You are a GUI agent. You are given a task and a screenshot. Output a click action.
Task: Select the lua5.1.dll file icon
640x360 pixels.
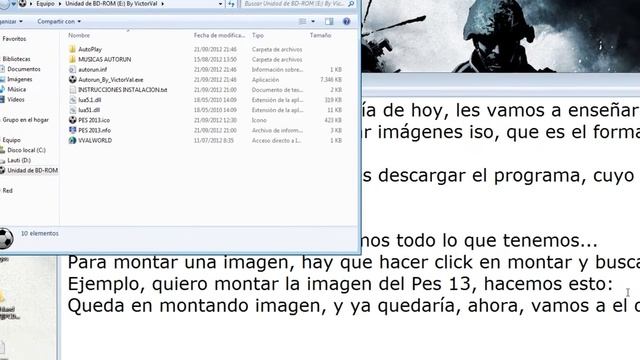(73, 100)
